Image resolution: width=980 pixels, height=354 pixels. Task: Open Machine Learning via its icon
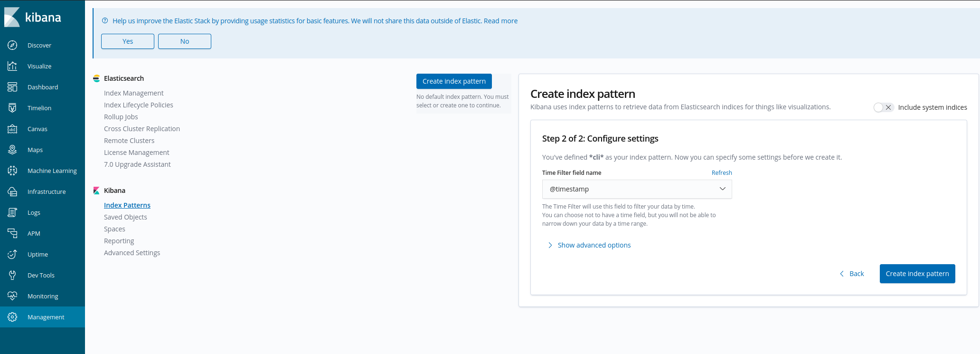coord(12,171)
